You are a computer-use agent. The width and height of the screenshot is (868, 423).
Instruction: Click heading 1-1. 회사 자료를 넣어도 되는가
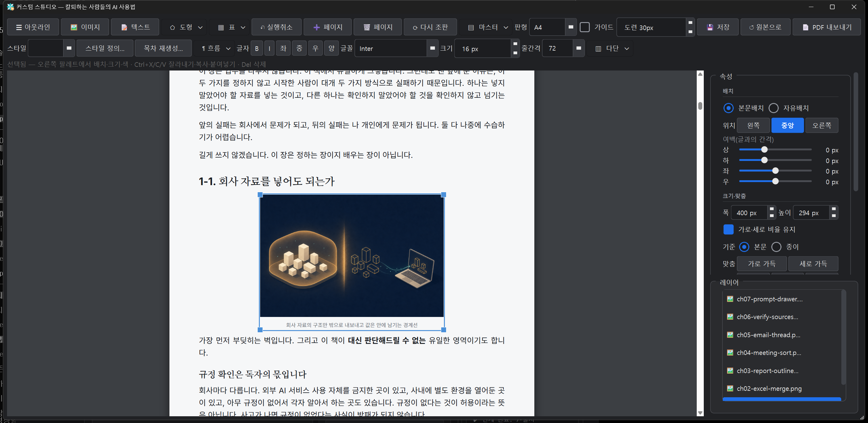tap(267, 182)
